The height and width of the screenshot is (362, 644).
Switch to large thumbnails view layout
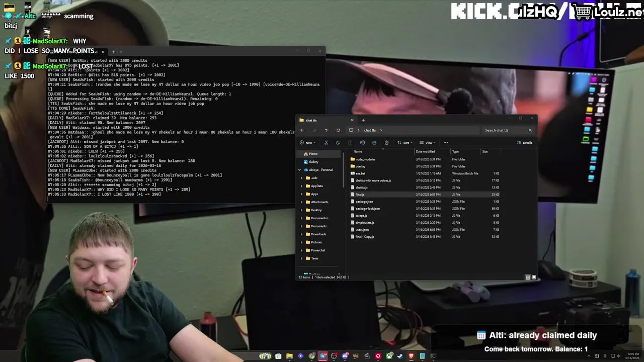[534, 277]
